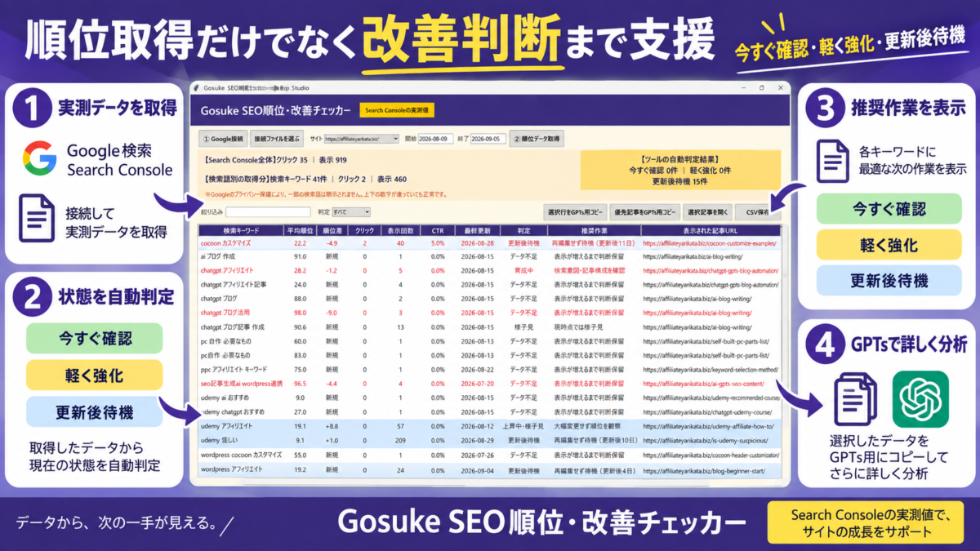
Task: Open the サイト URL dropdown
Action: coord(361,139)
